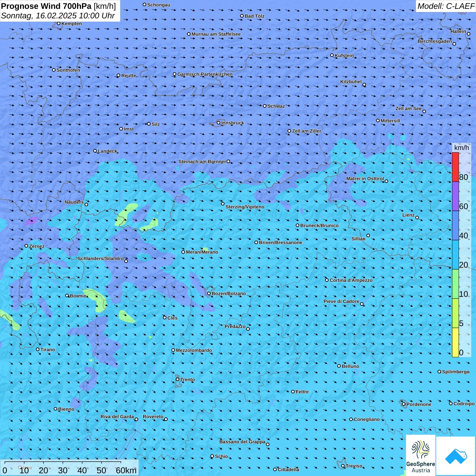Click the green legend band between 10 and 20
Image resolution: width=476 pixels, height=476 pixels.
click(455, 284)
